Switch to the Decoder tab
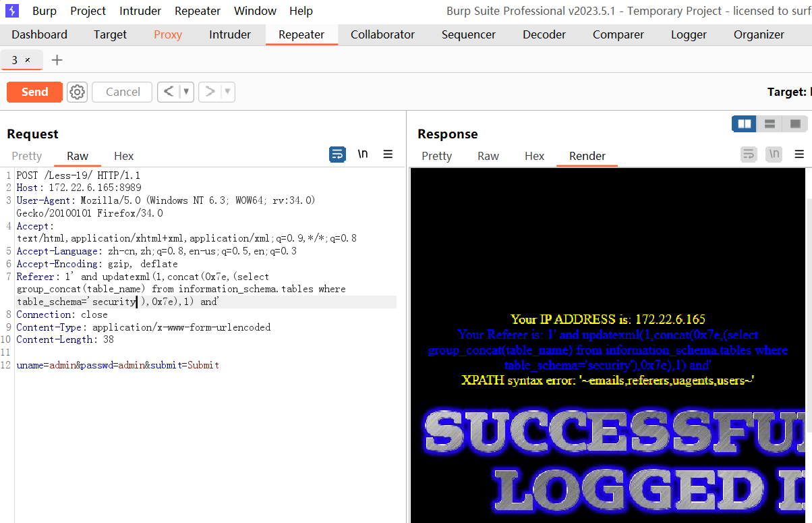The image size is (812, 523). click(x=544, y=34)
